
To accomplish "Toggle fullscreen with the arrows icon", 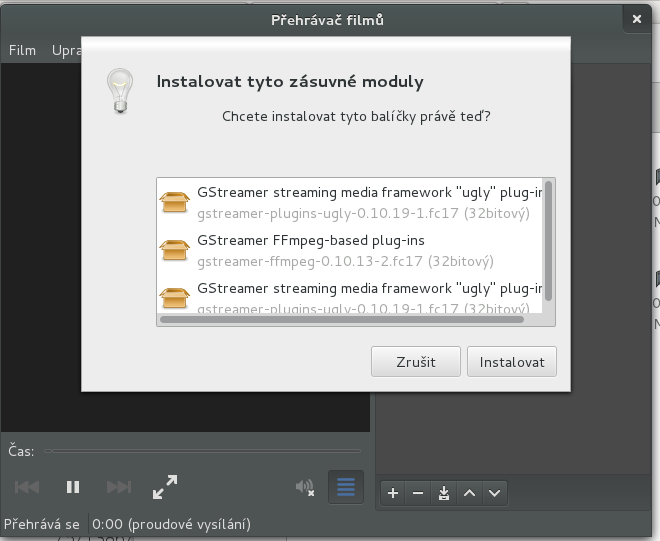I will [x=165, y=487].
